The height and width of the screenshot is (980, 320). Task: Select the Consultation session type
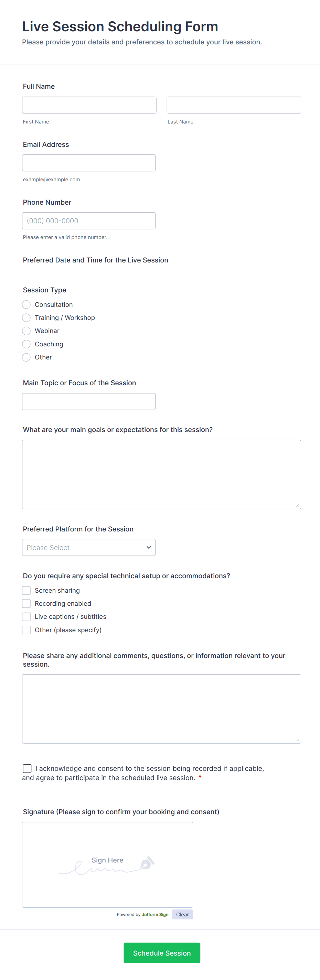pos(26,304)
